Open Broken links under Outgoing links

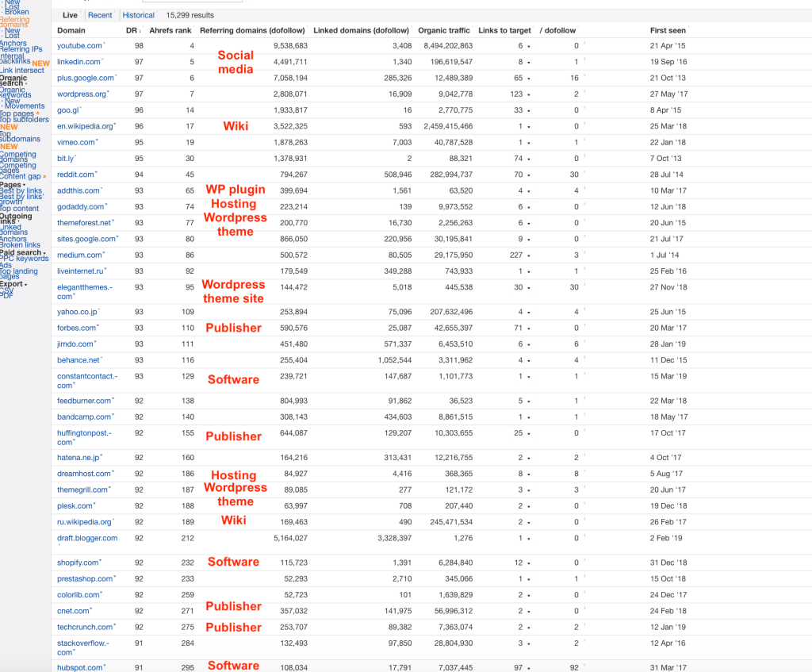pos(20,245)
